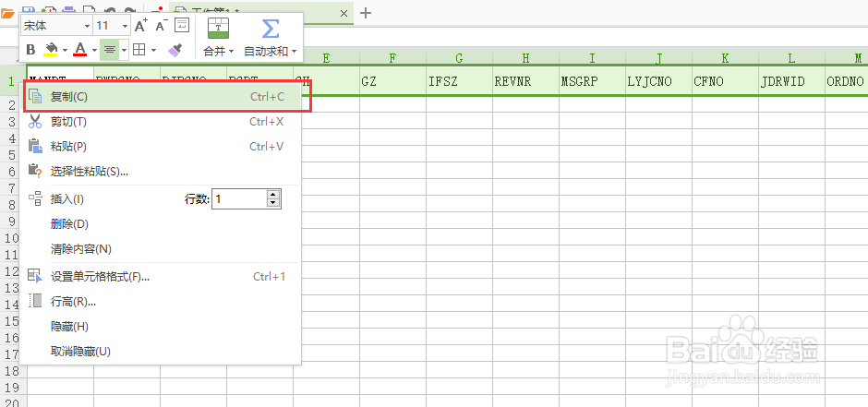Apply red font color A icon
This screenshot has width=868, height=407.
(80, 50)
